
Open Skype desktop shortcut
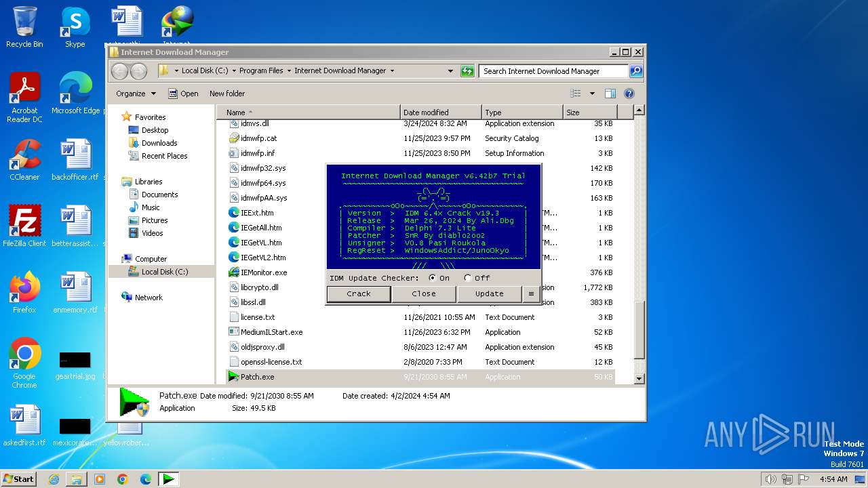[75, 28]
